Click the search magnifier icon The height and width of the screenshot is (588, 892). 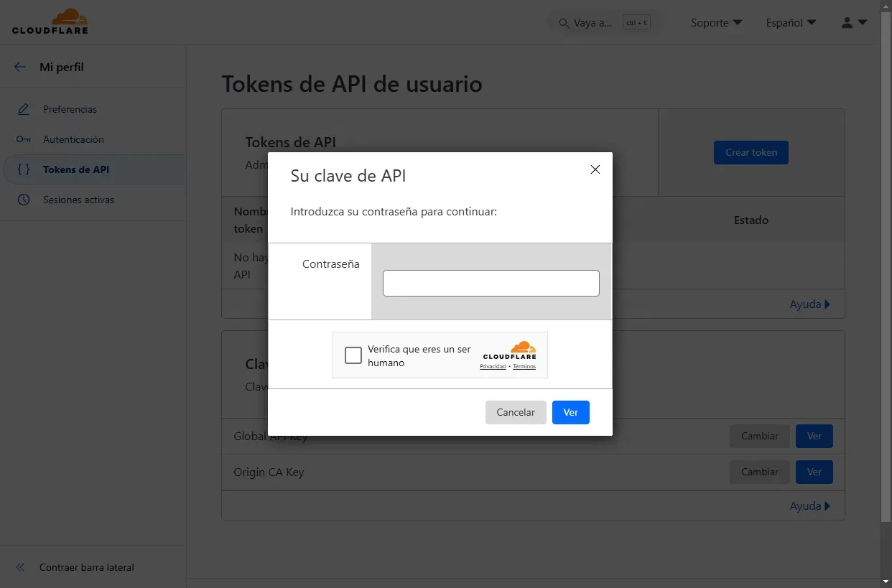pos(564,23)
